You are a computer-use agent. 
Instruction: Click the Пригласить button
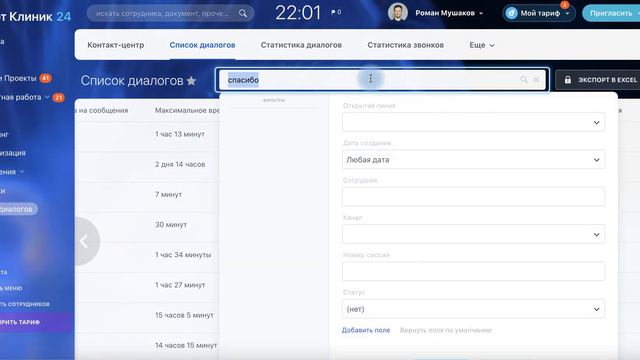coord(611,13)
